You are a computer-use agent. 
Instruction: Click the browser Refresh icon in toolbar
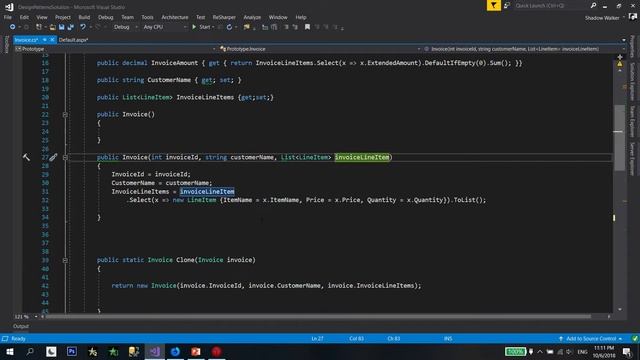click(229, 27)
